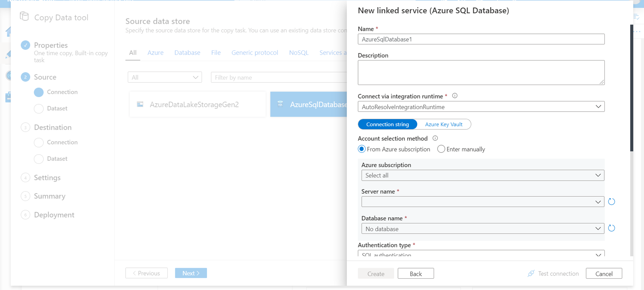The image size is (644, 290).
Task: Click into the Description text area
Action: coord(481,72)
